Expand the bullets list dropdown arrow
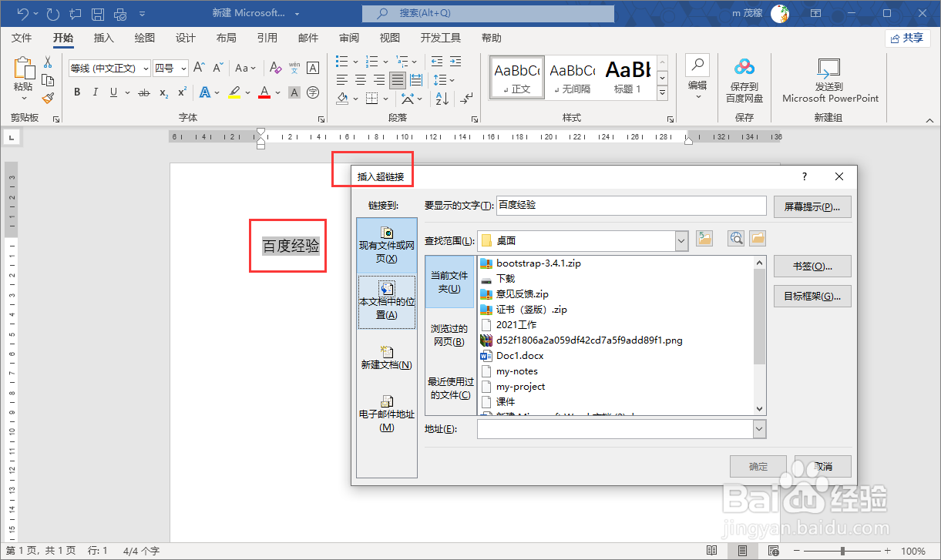Viewport: 941px width, 560px height. click(355, 62)
